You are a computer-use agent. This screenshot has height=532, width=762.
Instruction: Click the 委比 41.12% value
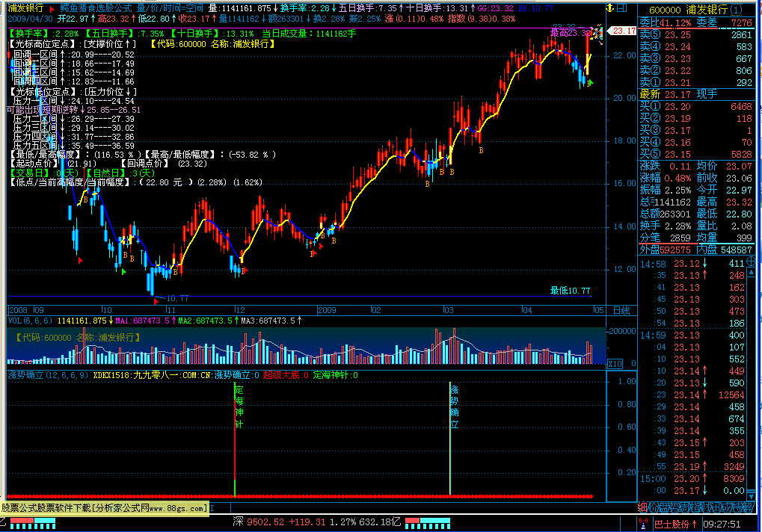click(675, 23)
